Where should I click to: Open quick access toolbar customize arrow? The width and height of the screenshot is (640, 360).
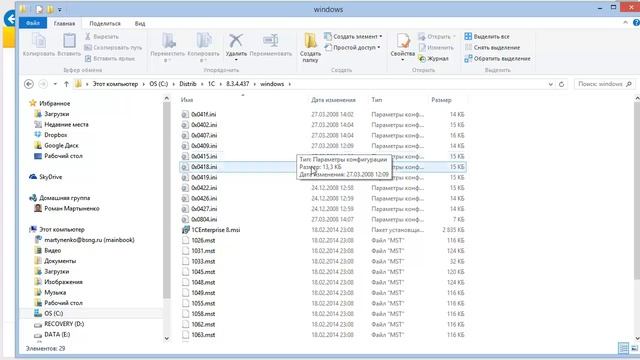tap(60, 9)
